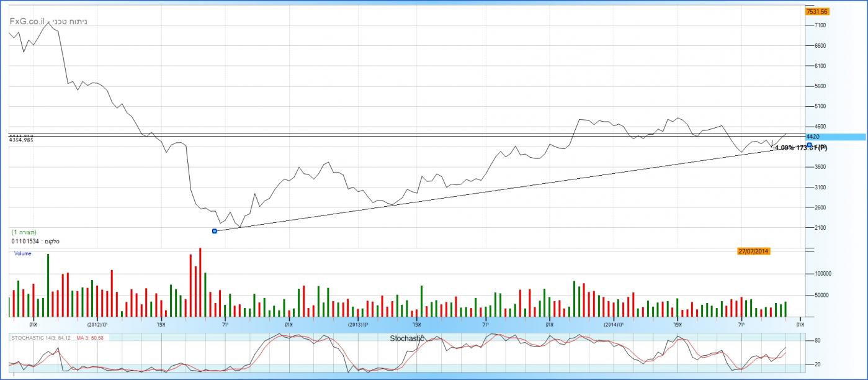Viewport: 868px width, 380px height.
Task: Click the Stochastic title in the indicator panel
Action: tap(406, 338)
